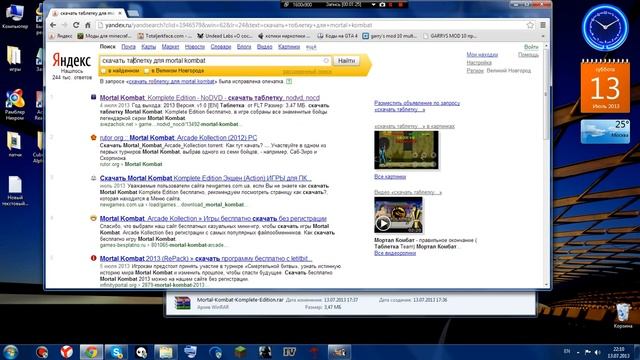
Task: Click the Action Center flag tray icon
Action: pyautogui.click(x=588, y=352)
